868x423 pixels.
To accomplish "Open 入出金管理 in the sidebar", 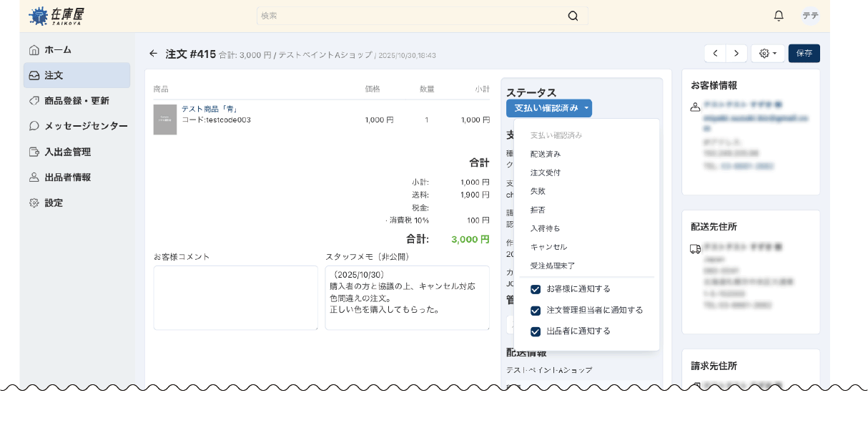I will coord(67,152).
